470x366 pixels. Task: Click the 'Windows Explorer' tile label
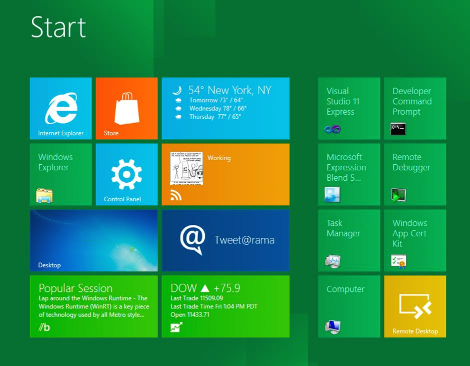click(55, 162)
